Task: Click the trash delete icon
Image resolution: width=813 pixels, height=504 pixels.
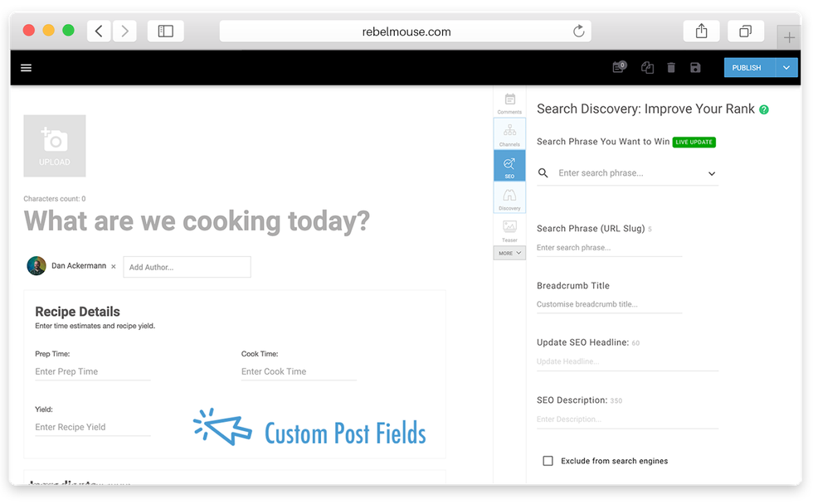Action: click(671, 68)
